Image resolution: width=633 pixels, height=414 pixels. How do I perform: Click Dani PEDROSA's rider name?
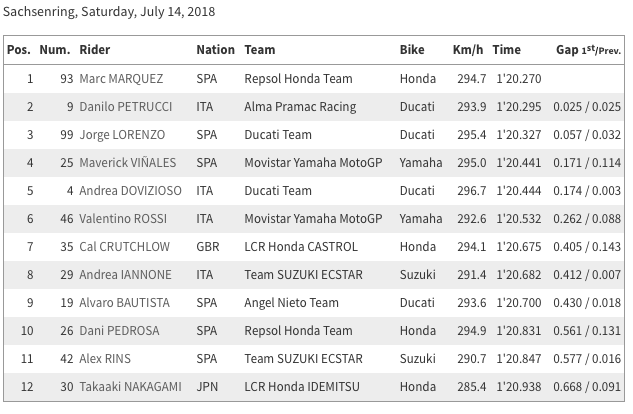pos(119,330)
